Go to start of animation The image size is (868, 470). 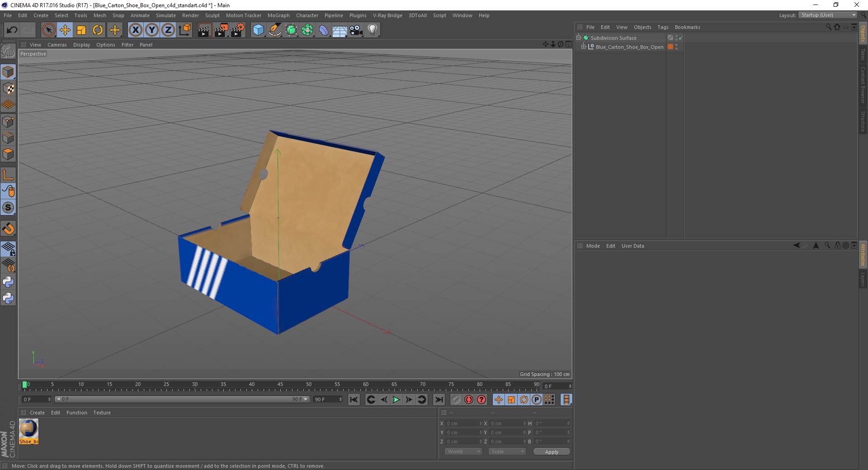point(354,399)
